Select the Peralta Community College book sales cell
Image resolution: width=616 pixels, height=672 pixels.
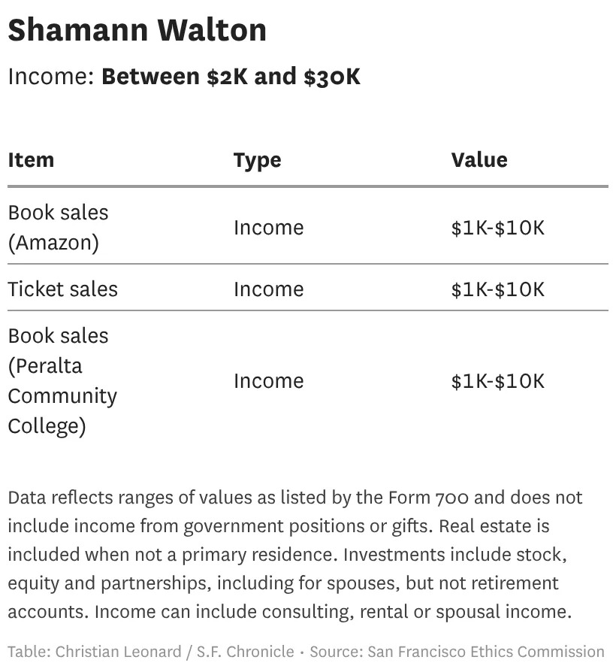[x=62, y=381]
